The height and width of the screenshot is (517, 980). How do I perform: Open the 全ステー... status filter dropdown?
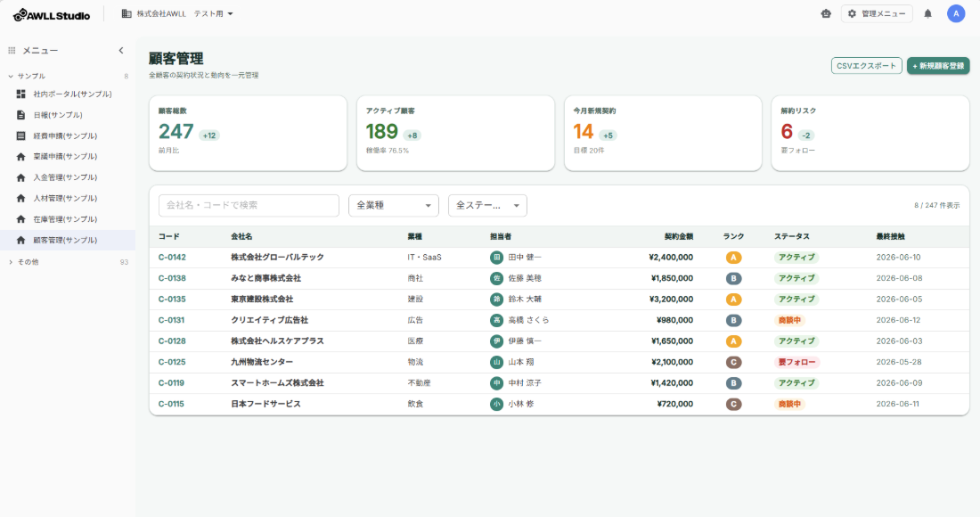(x=487, y=205)
